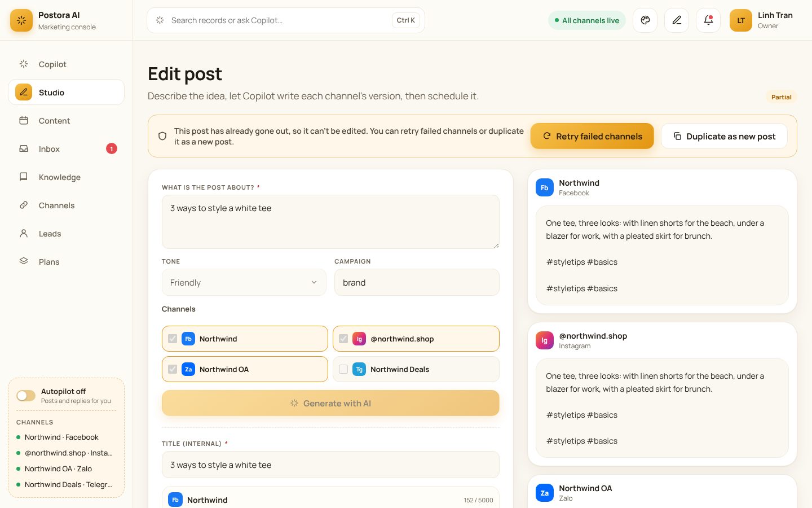
Task: Click the Postora AI sunburst logo
Action: (x=21, y=20)
